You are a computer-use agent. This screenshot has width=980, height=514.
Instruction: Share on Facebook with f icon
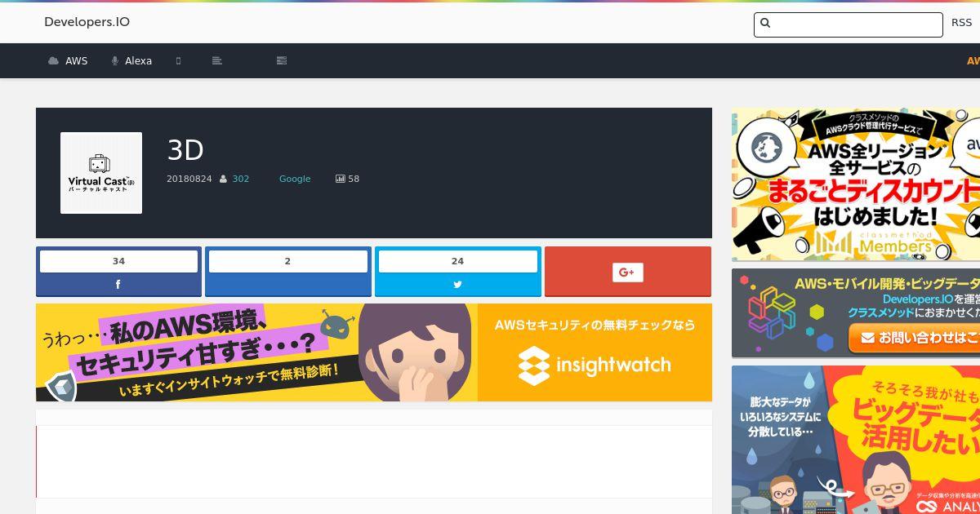point(118,285)
